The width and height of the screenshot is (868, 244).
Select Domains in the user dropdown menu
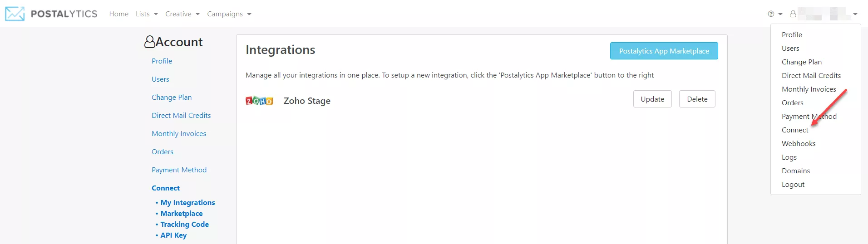[796, 171]
